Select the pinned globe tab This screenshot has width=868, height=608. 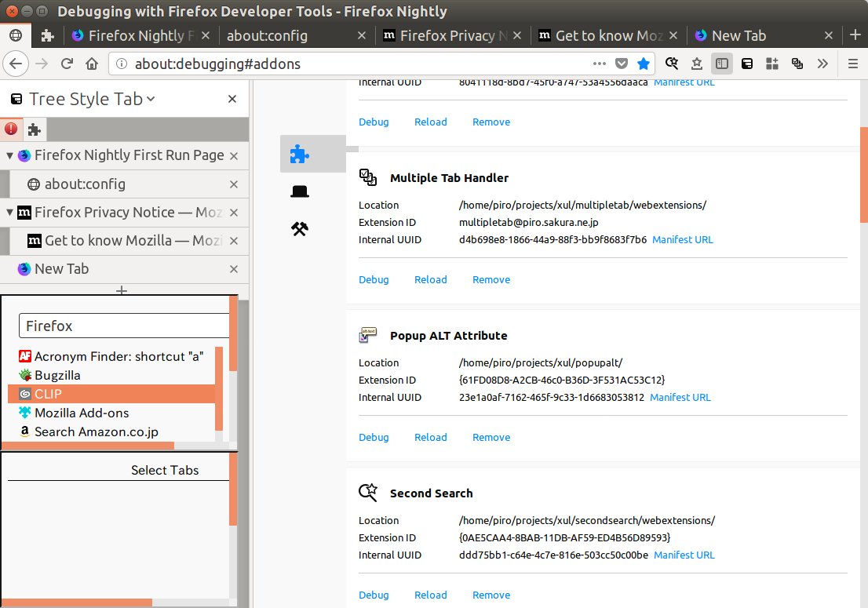(x=16, y=35)
